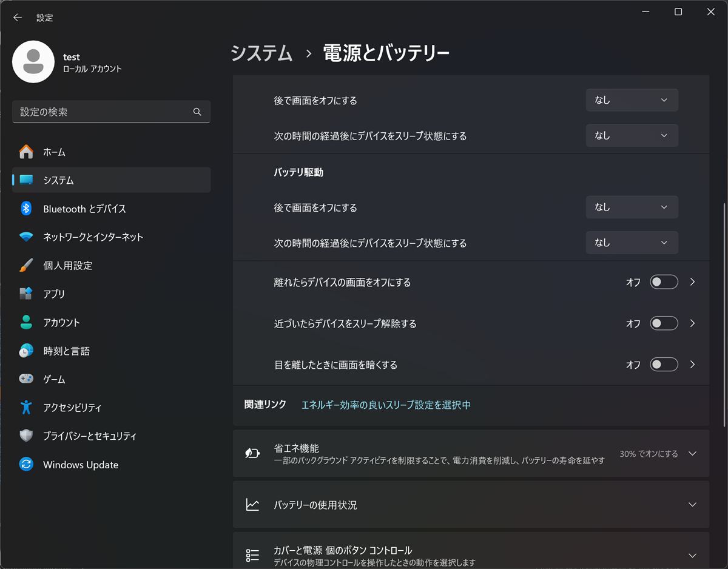Click the battery usage chart icon
728x569 pixels.
point(252,505)
